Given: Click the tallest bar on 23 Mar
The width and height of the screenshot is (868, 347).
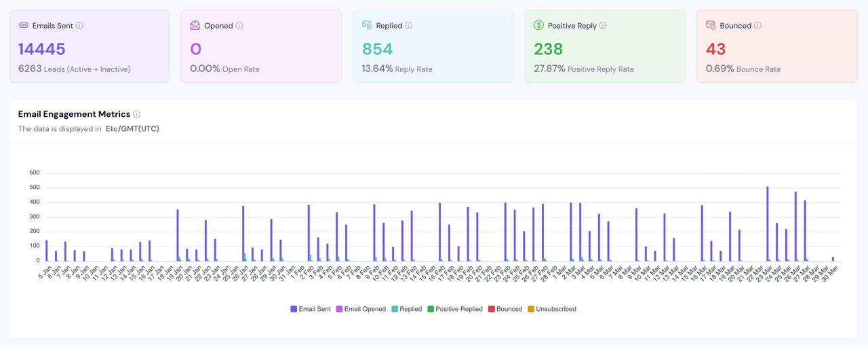Looking at the screenshot, I should pyautogui.click(x=768, y=224).
